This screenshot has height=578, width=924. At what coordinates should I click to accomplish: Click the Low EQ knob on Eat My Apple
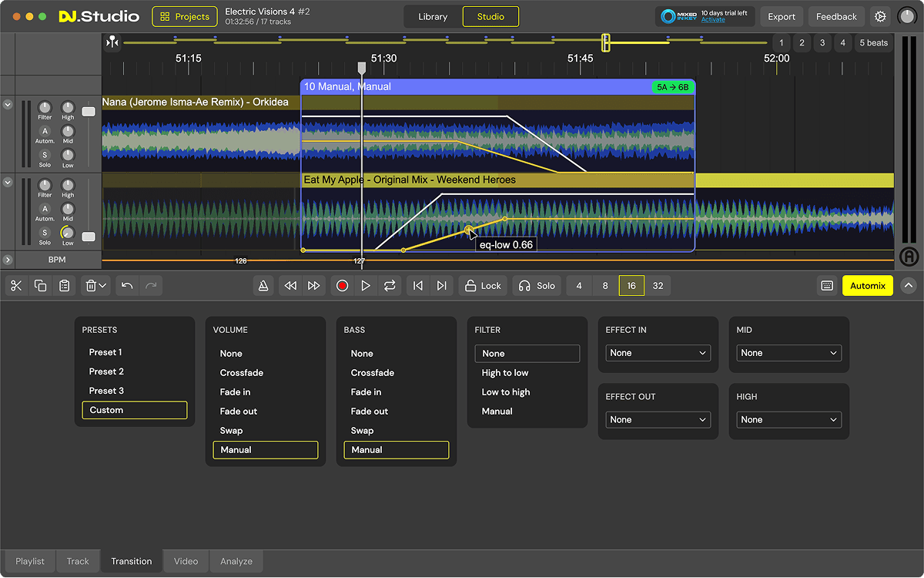[68, 233]
